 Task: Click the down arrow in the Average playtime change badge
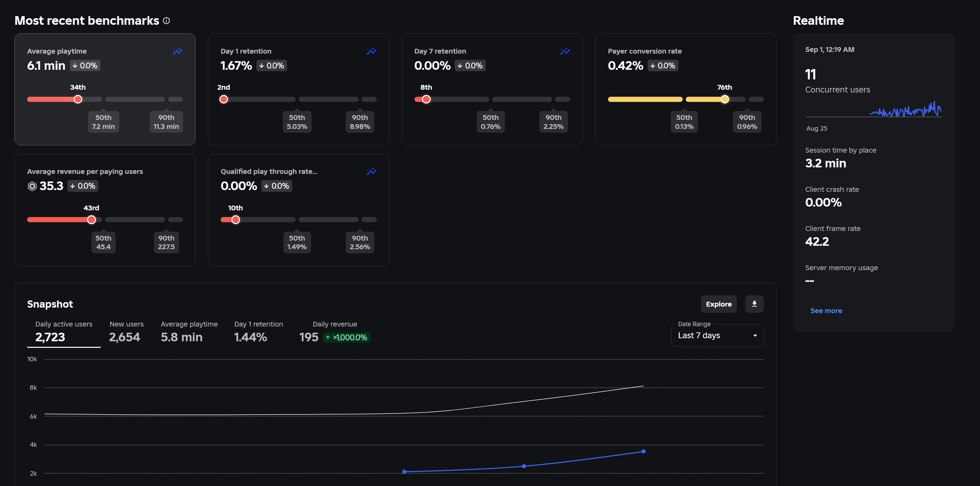point(75,66)
